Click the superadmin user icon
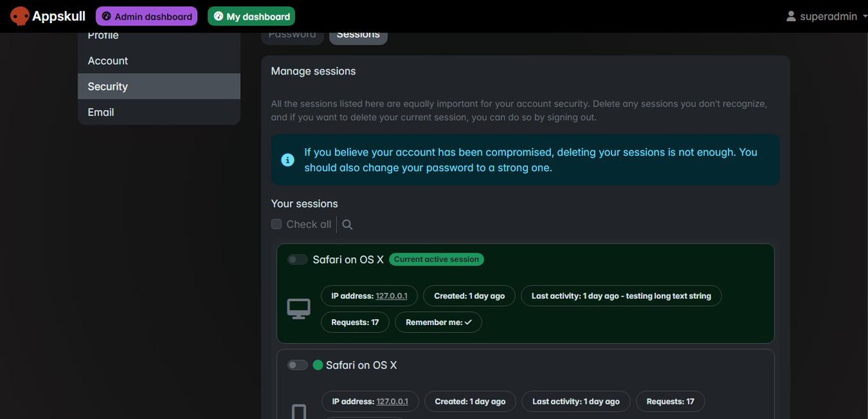Image resolution: width=868 pixels, height=419 pixels. 791,16
